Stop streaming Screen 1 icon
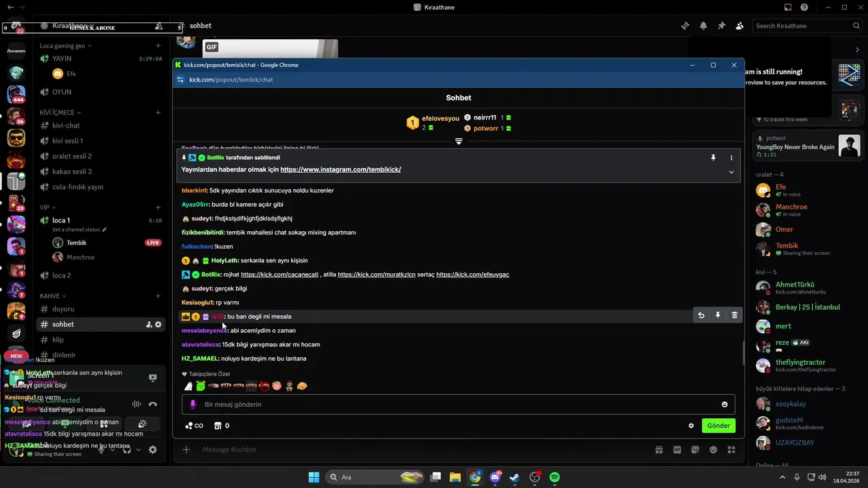Screen dimensions: 868x488 [x=153, y=378]
